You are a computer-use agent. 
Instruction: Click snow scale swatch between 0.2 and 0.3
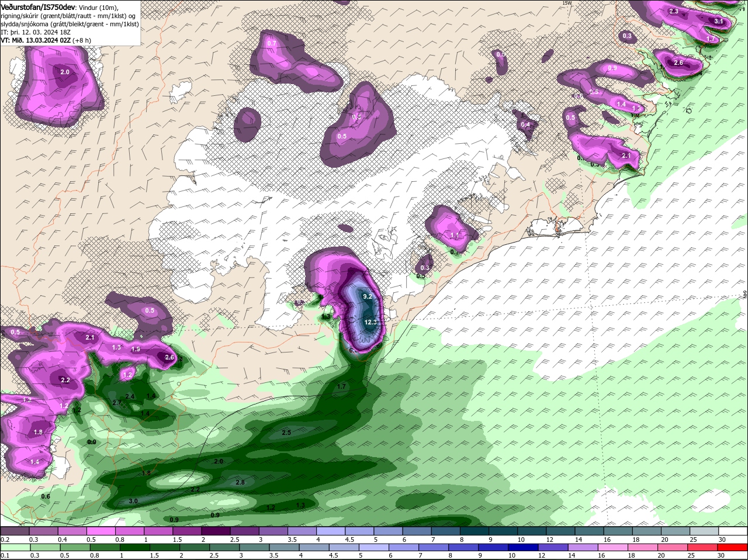click(15, 531)
